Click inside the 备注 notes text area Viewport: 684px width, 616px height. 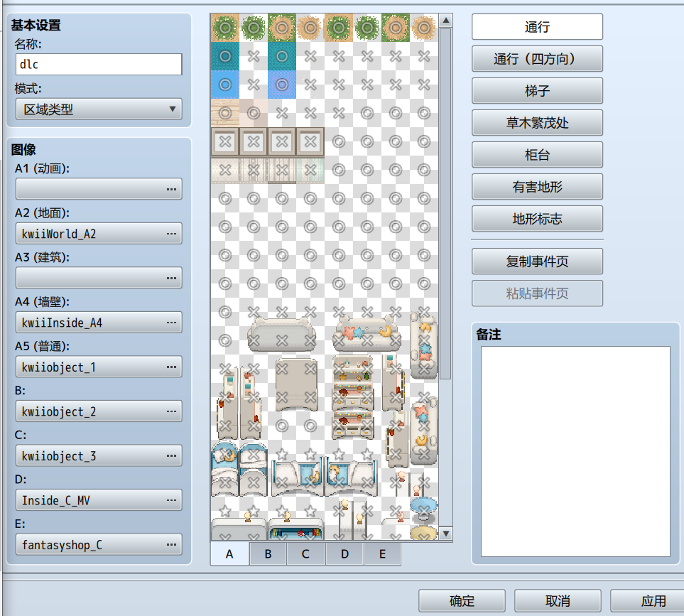[x=575, y=452]
